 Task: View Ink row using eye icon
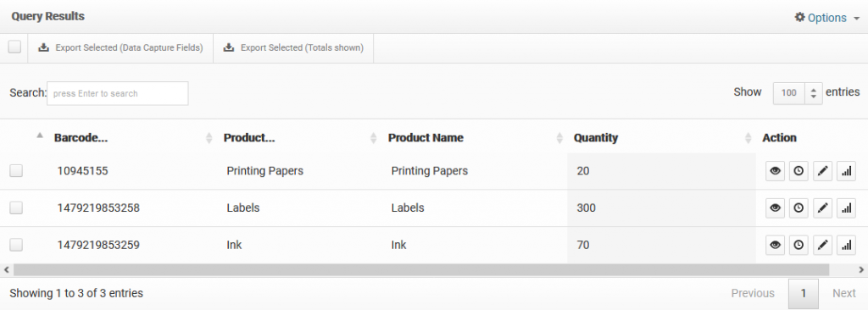coord(775,245)
